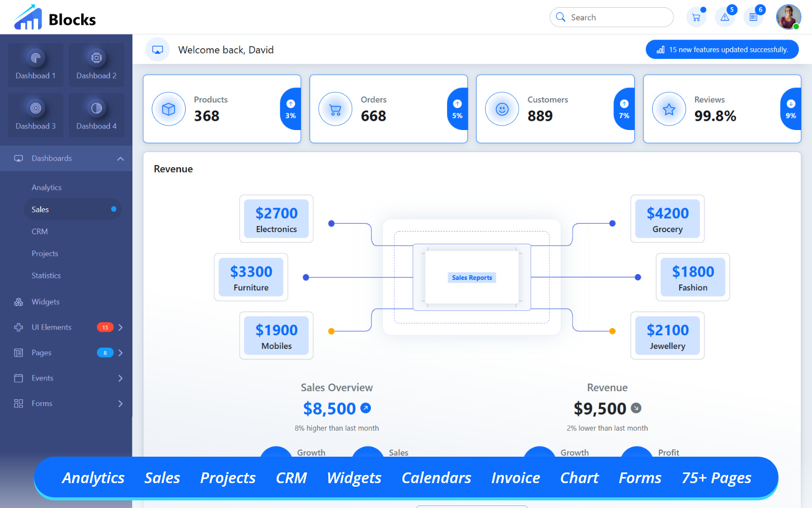
Task: Open the Sales Reports button
Action: click(471, 277)
